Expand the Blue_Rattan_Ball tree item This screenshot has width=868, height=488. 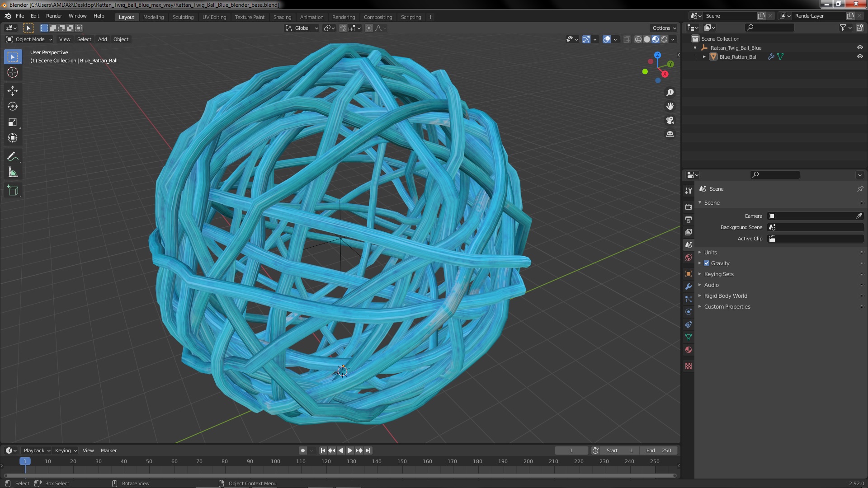(704, 57)
